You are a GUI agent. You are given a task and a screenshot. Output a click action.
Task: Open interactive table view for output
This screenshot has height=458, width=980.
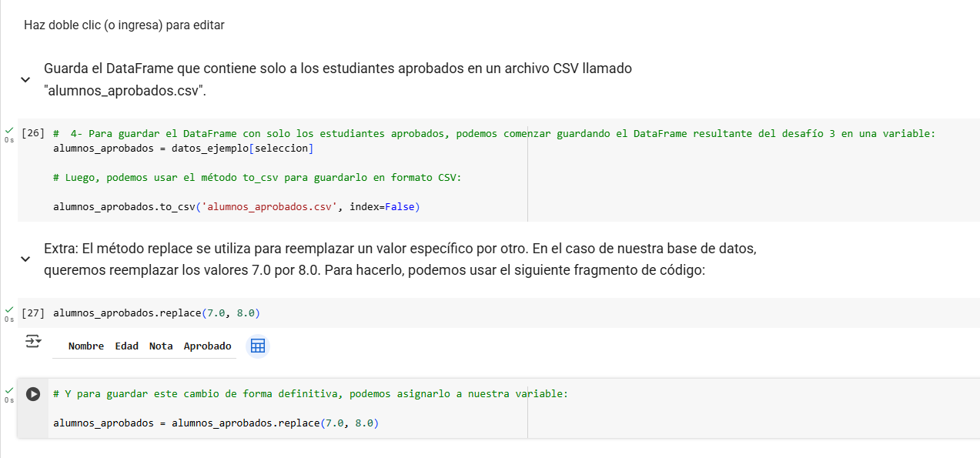pos(258,346)
